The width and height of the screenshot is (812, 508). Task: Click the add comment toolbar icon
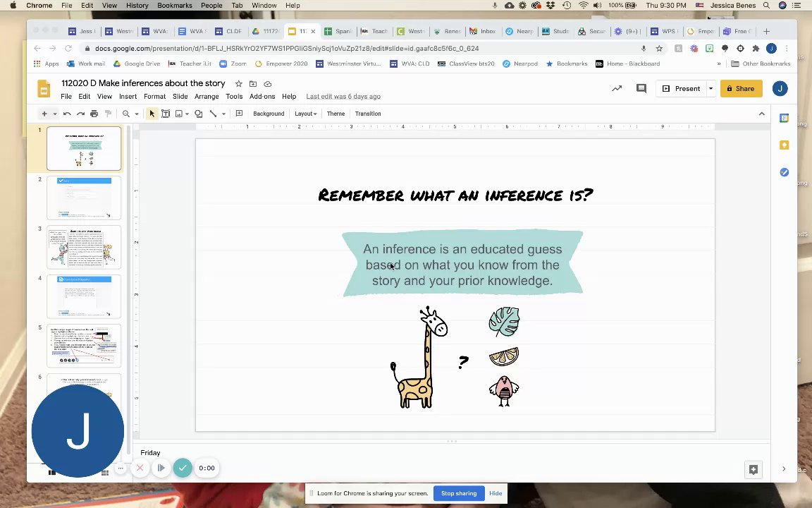pyautogui.click(x=239, y=114)
